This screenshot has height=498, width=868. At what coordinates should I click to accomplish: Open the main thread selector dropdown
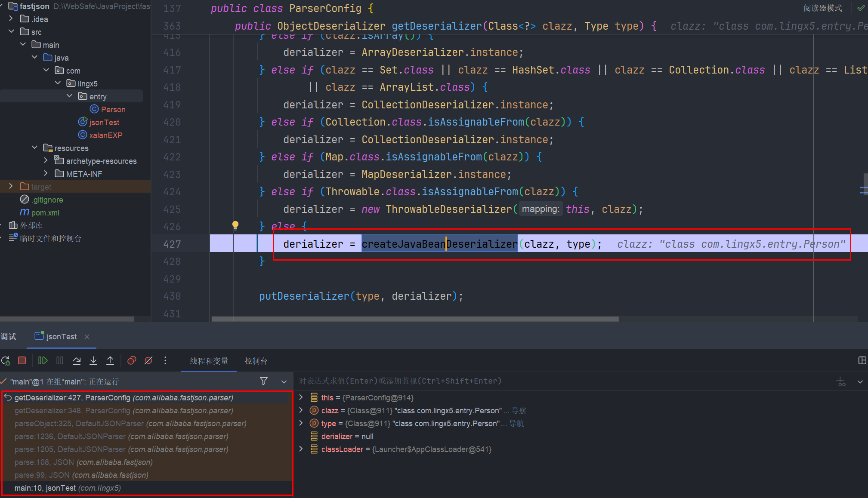click(x=284, y=381)
